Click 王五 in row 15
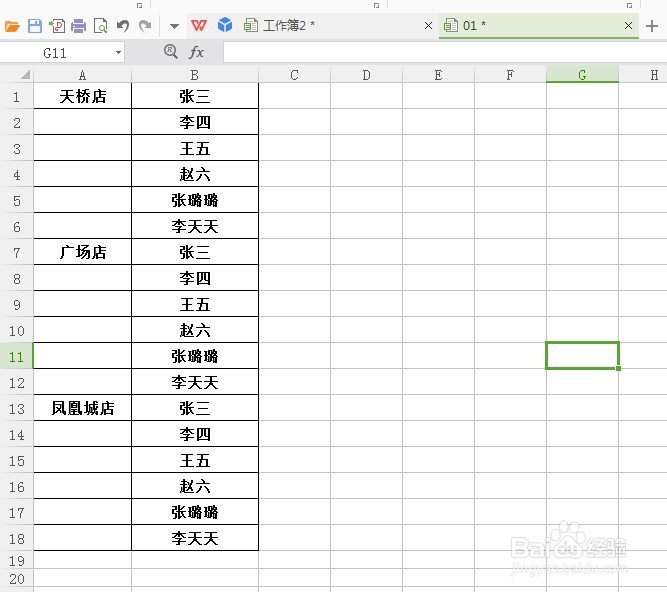The width and height of the screenshot is (667, 592). click(195, 460)
